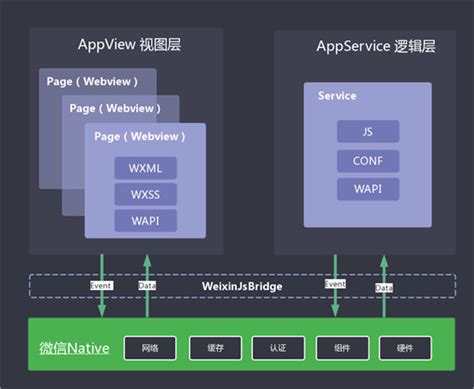474x389 pixels.
Task: Select the 认证 box in 微信Native
Action: 278,348
